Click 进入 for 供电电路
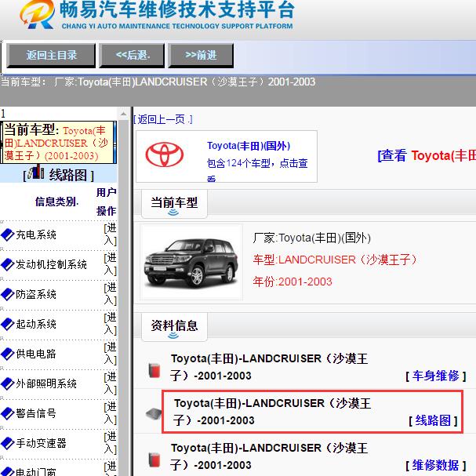 pyautogui.click(x=110, y=354)
